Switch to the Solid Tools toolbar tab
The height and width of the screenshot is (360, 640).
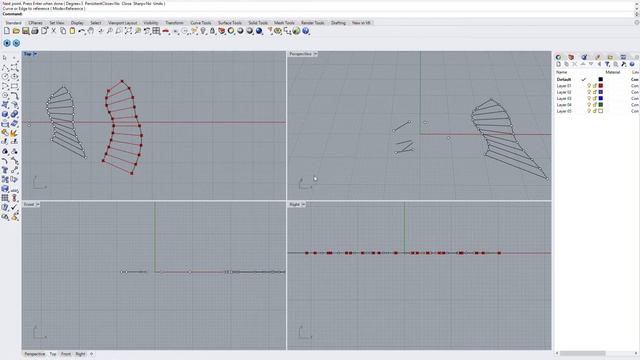tap(258, 23)
